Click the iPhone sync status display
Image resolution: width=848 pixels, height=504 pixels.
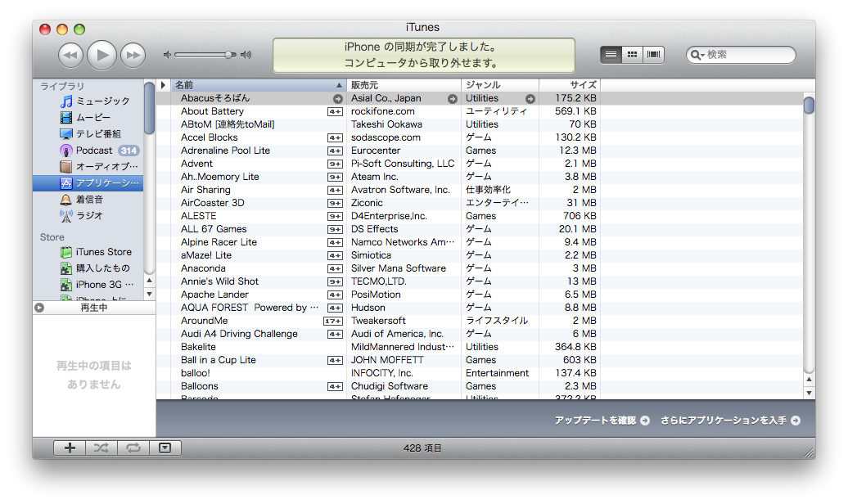pyautogui.click(x=423, y=55)
